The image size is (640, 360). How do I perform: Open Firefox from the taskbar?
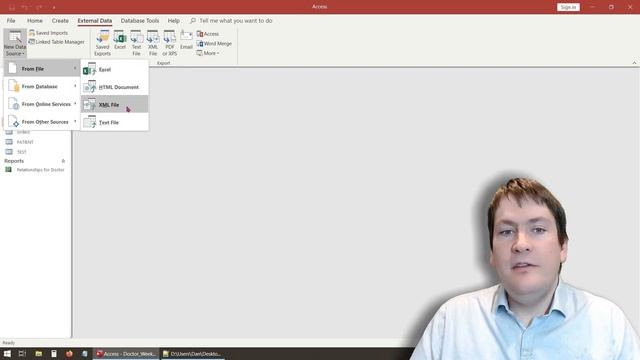click(x=69, y=353)
